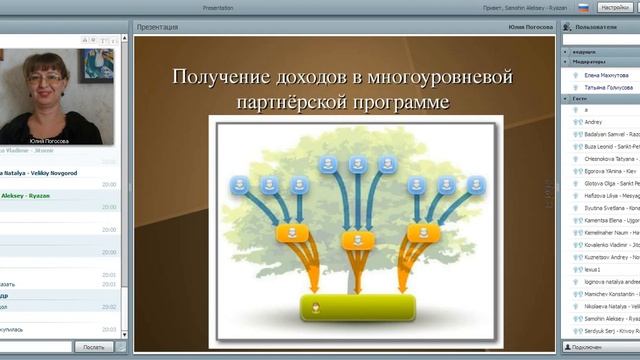Viewport: 640px width, 360px height.
Task: Select guest CHesnokova Tatyana
Action: tap(612, 159)
